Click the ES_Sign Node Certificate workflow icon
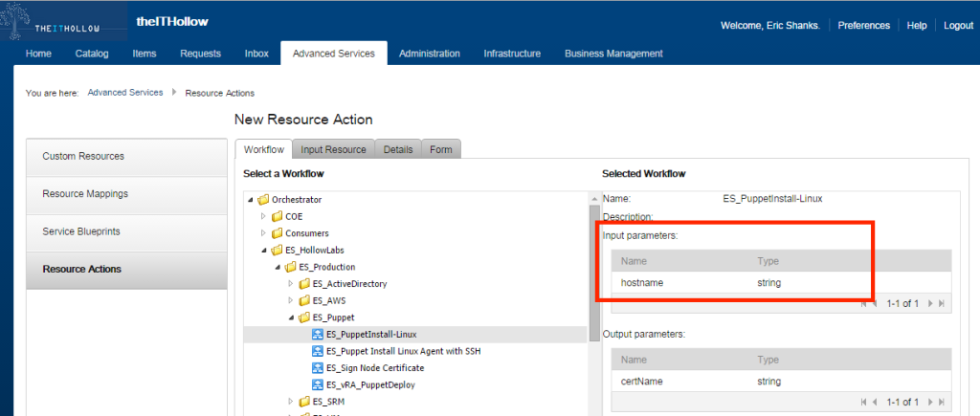This screenshot has width=980, height=416. [318, 367]
